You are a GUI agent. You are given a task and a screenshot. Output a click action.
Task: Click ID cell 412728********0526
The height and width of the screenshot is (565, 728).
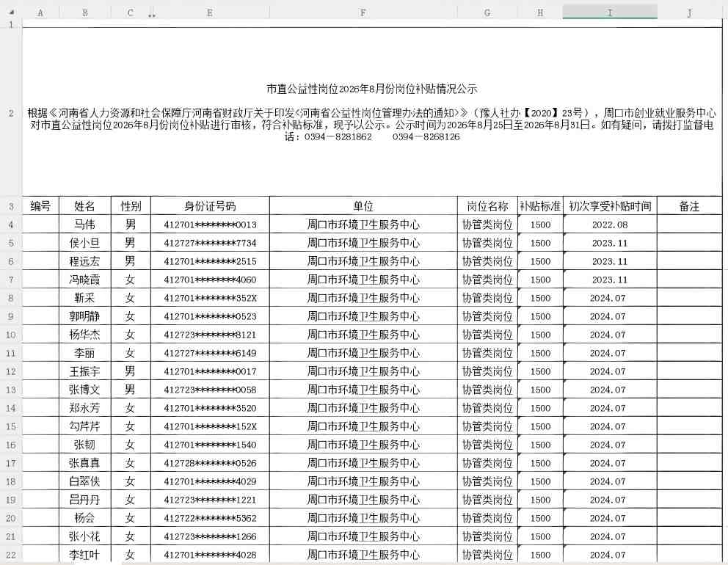210,463
